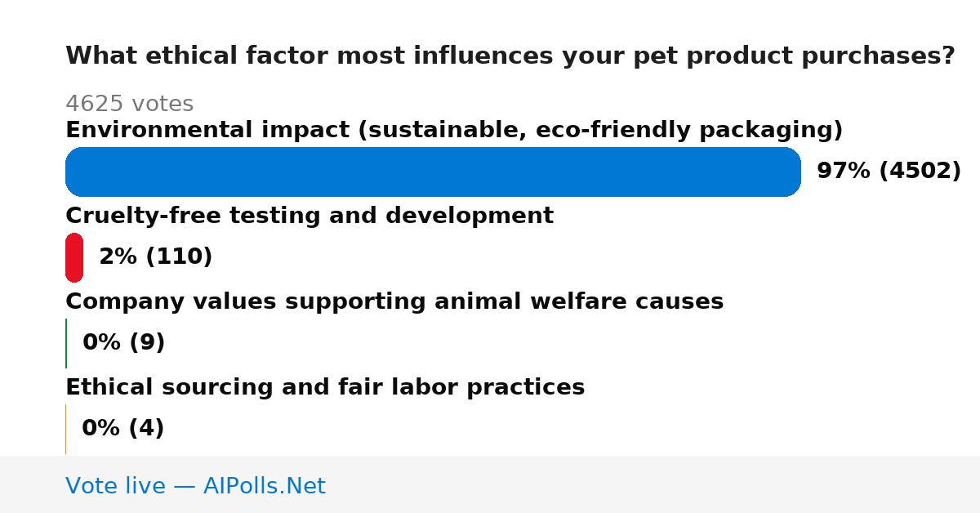Viewport: 980px width, 513px height.
Task: Click the 2% (110) result label
Action: tap(156, 257)
